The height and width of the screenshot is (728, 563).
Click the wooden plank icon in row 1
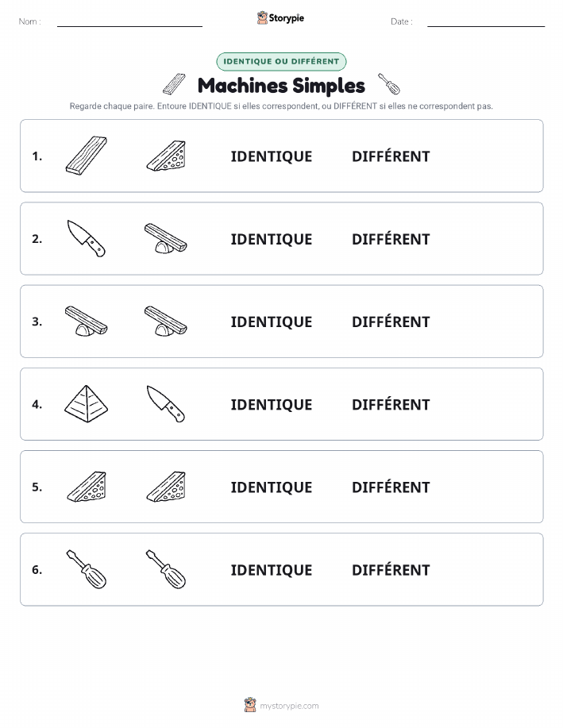click(87, 156)
